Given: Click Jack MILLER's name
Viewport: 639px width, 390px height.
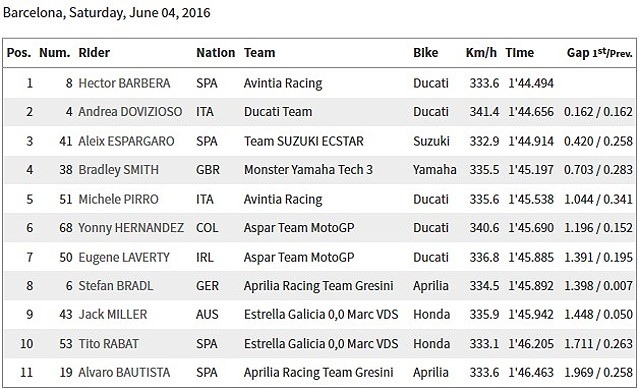Looking at the screenshot, I should (113, 315).
